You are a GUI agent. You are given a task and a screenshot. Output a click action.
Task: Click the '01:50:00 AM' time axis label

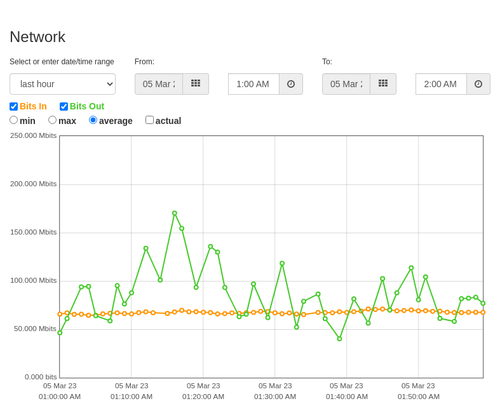(x=418, y=397)
